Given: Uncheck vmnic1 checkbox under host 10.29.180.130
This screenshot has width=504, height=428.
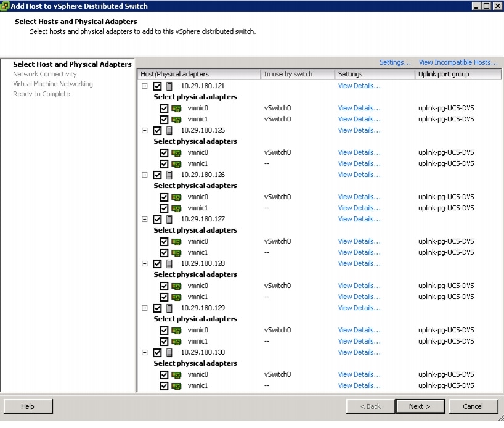Looking at the screenshot, I should 164,386.
